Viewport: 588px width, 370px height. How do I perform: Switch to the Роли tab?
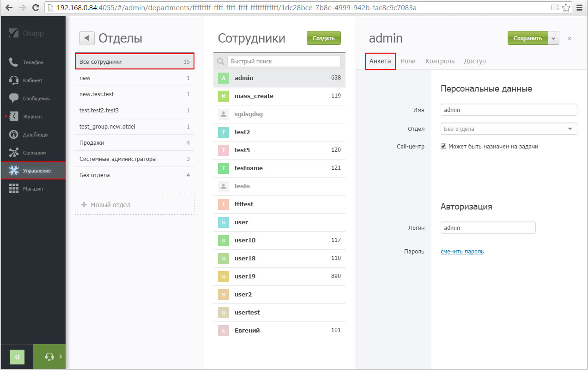point(408,61)
